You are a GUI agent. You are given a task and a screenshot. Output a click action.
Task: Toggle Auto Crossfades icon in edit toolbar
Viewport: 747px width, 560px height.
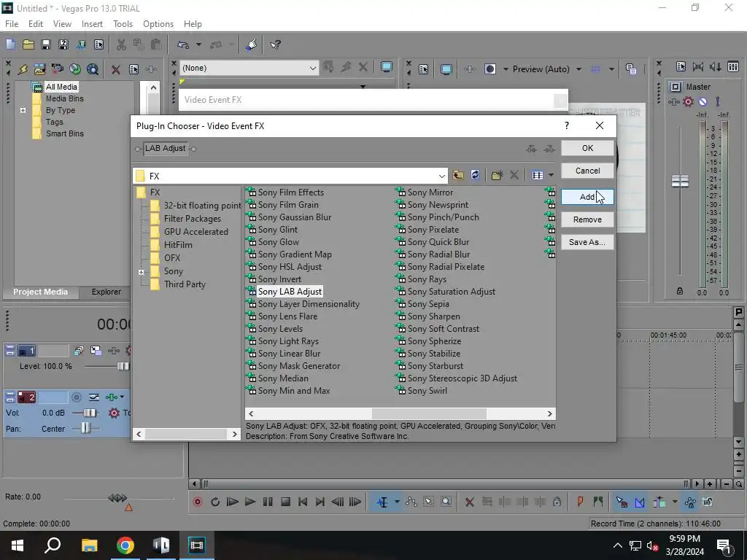pyautogui.click(x=639, y=502)
